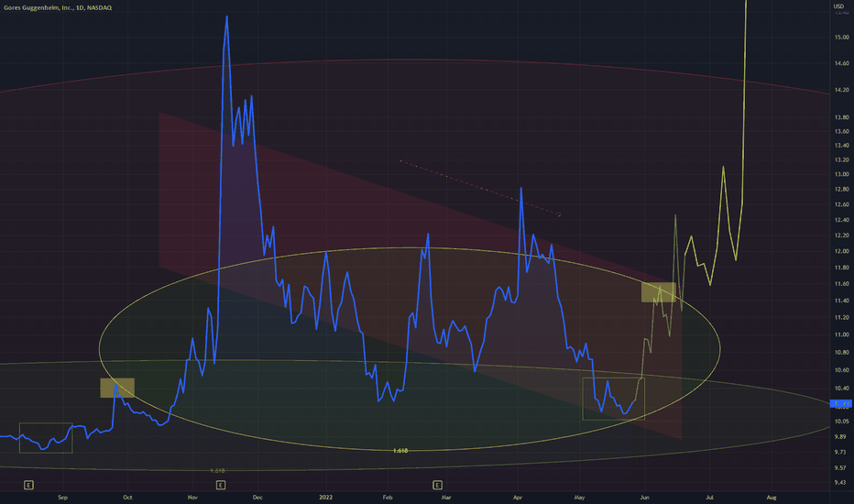
Task: Click the 9.89 price axis label
Action: (x=841, y=436)
